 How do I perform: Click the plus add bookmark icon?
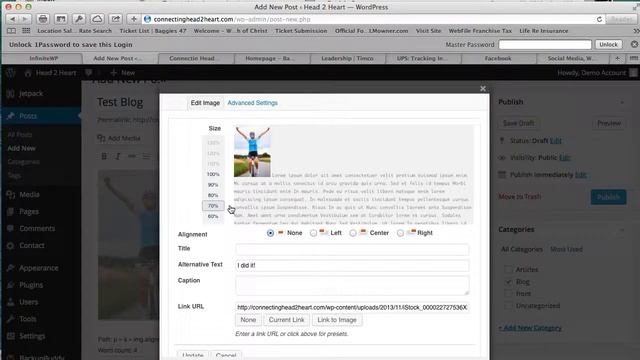click(x=133, y=19)
